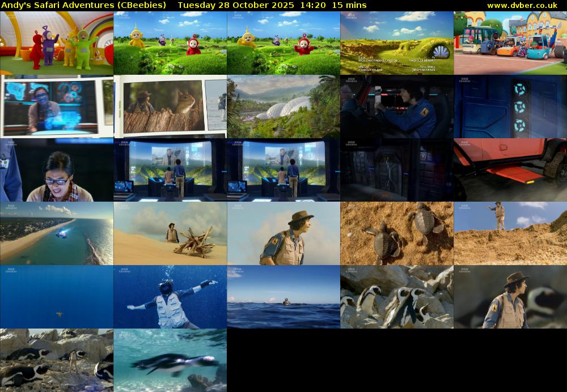567x392 pixels.
Task: Select the chipmunk on log thumbnail
Action: click(170, 106)
